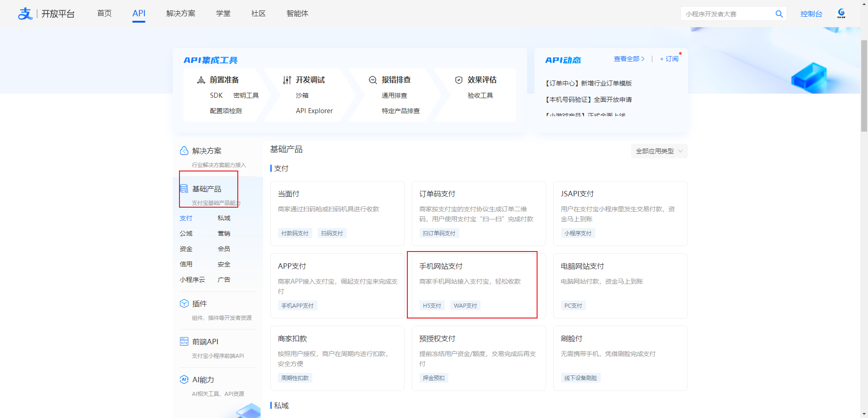Go to 首页 in top navigation
This screenshot has width=868, height=418.
(x=104, y=14)
